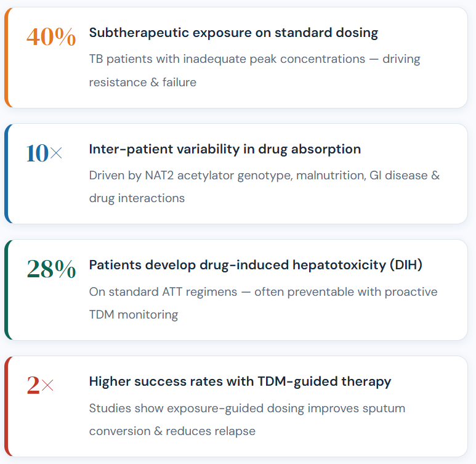
Task: Click the 'conversion & reduces relapse' text line
Action: 172,431
